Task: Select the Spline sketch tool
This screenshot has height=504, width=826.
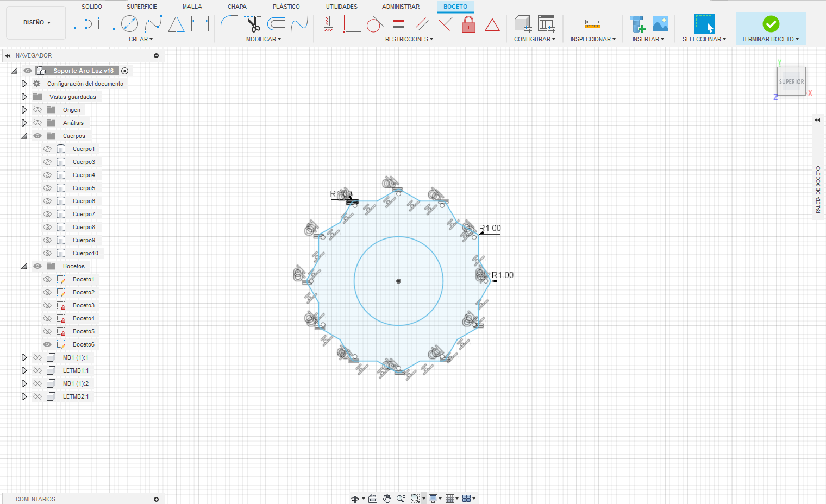Action: [153, 24]
